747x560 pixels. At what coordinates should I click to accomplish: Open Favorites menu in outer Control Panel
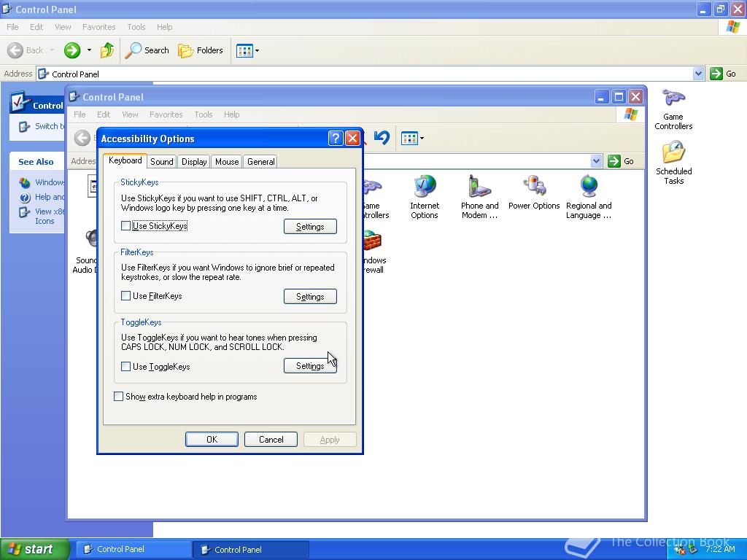point(98,27)
